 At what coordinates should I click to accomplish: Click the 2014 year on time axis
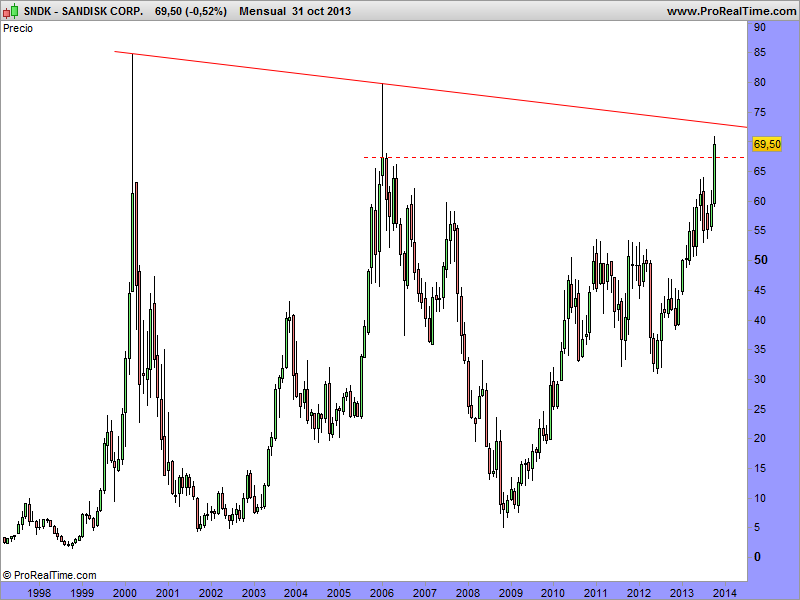pyautogui.click(x=724, y=592)
